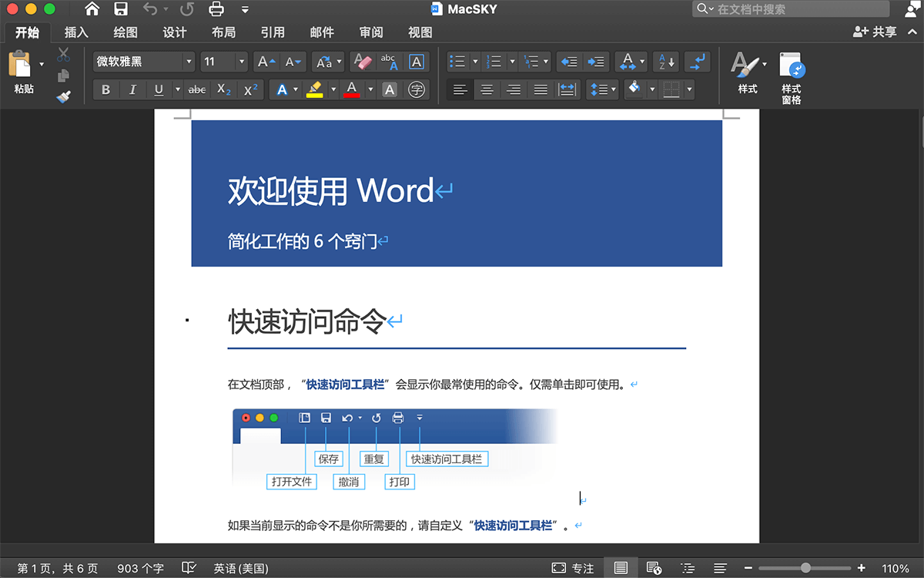Show or hide paragraph marks

point(698,62)
